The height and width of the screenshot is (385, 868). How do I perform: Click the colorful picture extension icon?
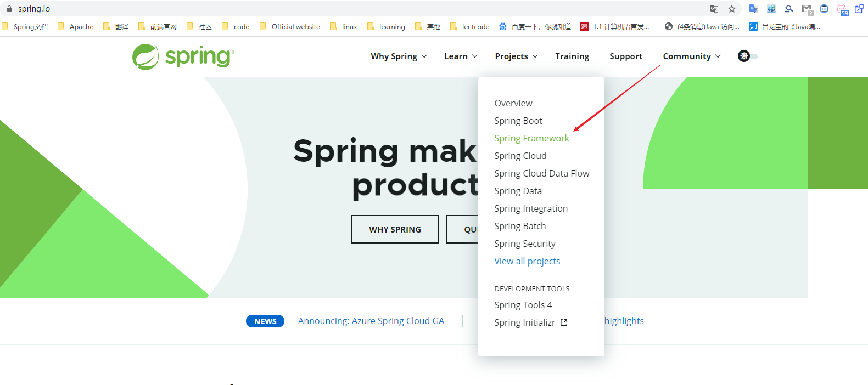[771, 9]
